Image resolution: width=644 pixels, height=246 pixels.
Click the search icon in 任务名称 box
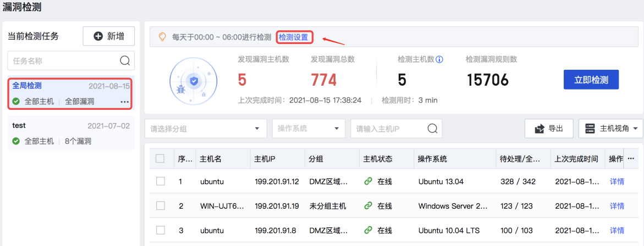125,60
